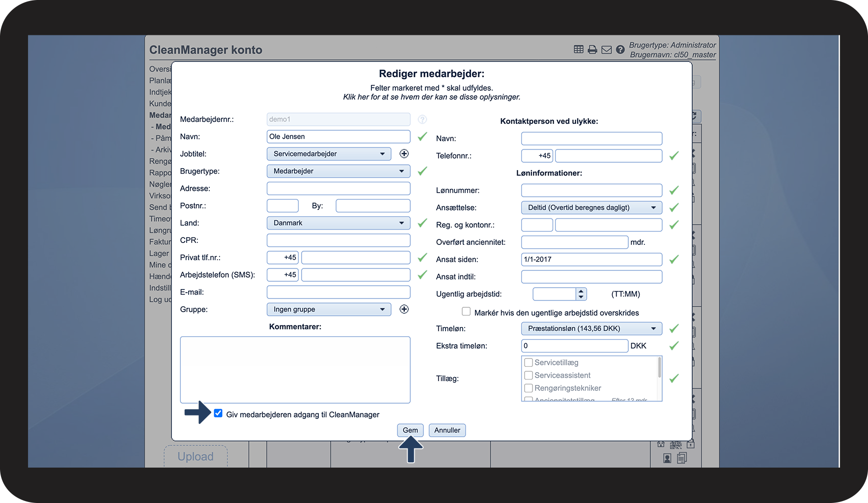Open Ansættelse dropdown showing Deltid
Image resolution: width=868 pixels, height=503 pixels.
(591, 207)
